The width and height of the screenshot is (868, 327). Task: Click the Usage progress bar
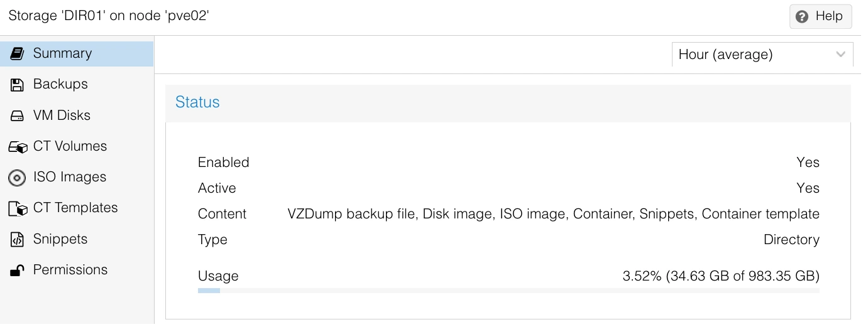(508, 291)
